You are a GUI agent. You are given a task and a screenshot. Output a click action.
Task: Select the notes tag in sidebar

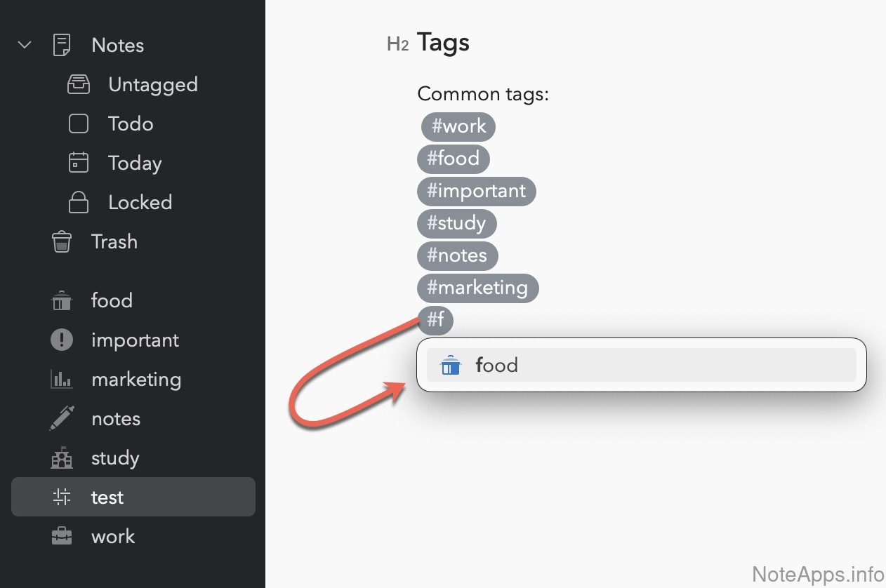coord(116,419)
